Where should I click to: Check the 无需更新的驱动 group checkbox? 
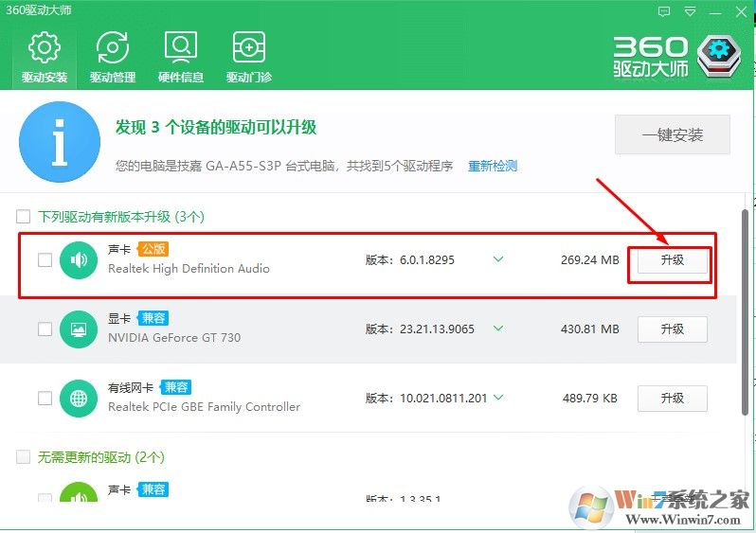(x=23, y=456)
